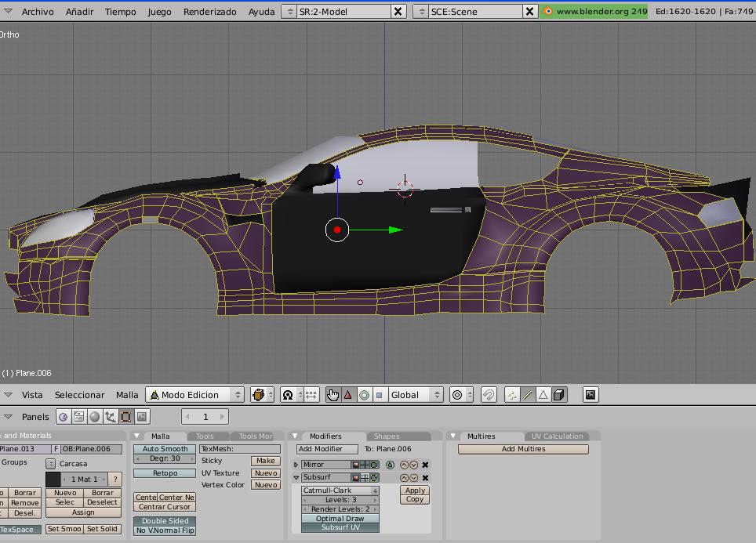Select face select mode icon
The width and height of the screenshot is (756, 543).
(x=543, y=395)
